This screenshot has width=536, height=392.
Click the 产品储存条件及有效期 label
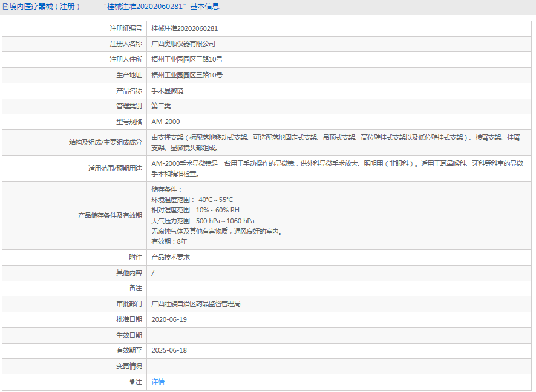[109, 215]
